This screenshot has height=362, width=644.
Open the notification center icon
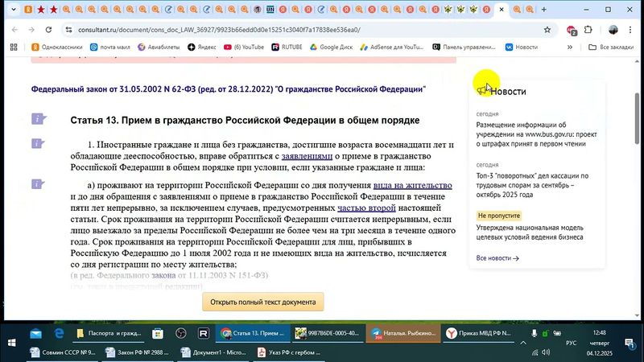tap(630, 343)
